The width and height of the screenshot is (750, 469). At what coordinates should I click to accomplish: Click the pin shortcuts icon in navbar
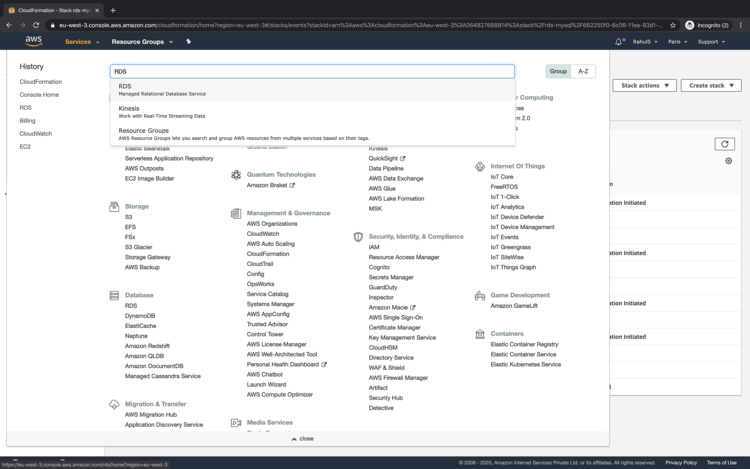188,42
